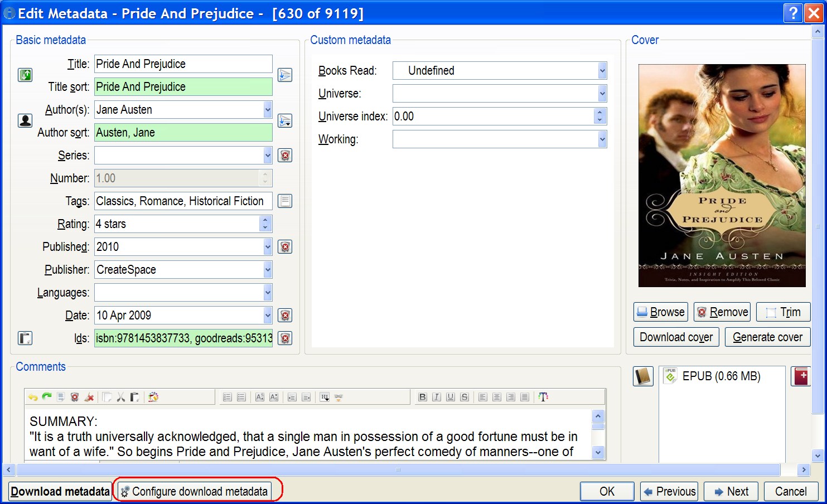This screenshot has height=504, width=827.
Task: Open the manage authors icon
Action: (25, 120)
